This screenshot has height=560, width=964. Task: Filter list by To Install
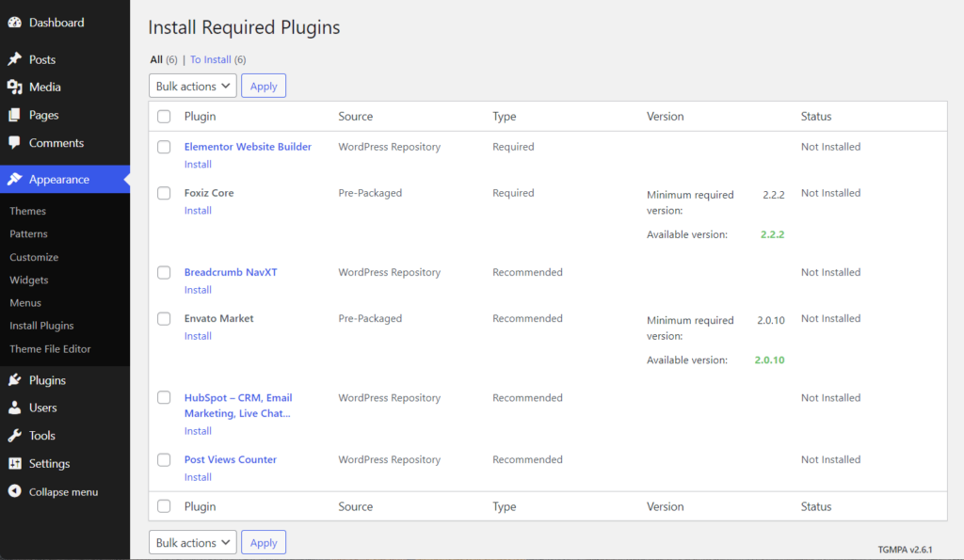(210, 59)
